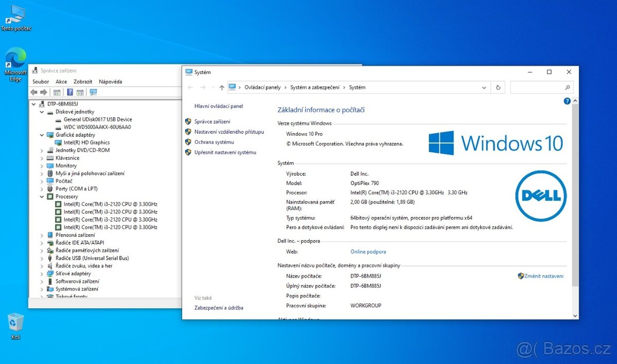This screenshot has width=617, height=364.
Task: Click the System window scrollbar up arrow
Action: 575,100
